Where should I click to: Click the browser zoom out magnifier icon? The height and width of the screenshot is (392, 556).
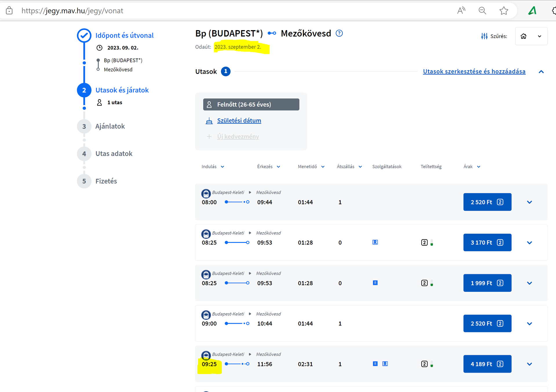click(482, 11)
